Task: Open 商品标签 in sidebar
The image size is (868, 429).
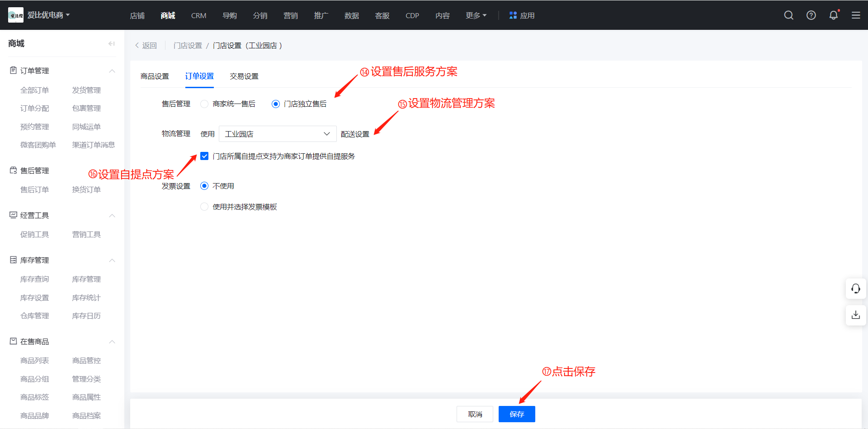Action: [x=34, y=397]
